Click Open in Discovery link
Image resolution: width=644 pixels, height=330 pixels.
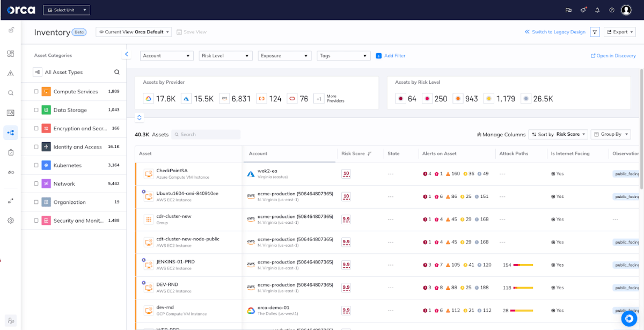click(613, 56)
